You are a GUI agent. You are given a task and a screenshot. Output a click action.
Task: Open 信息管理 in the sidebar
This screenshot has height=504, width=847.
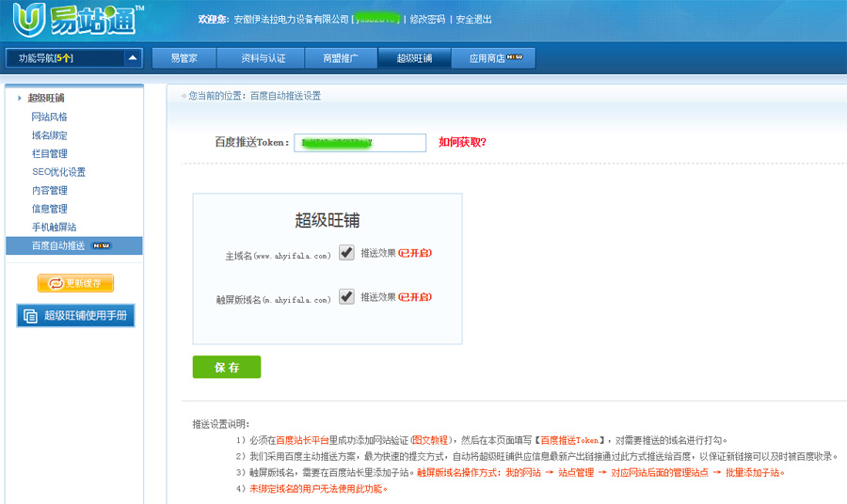point(49,209)
